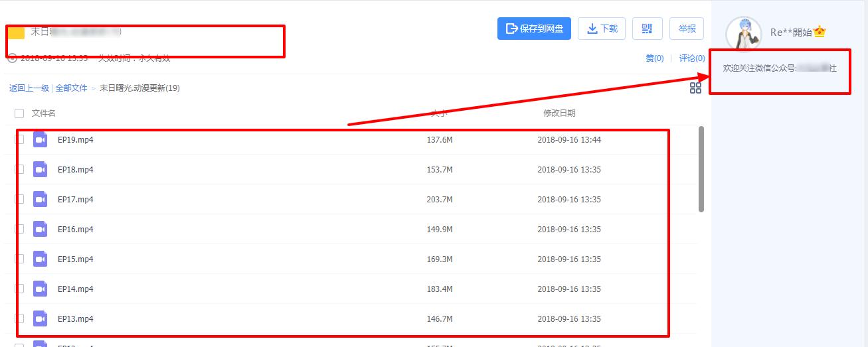Screen dimensions: 868x347
Task: Check the box for EP15.mp4
Action: pos(19,259)
